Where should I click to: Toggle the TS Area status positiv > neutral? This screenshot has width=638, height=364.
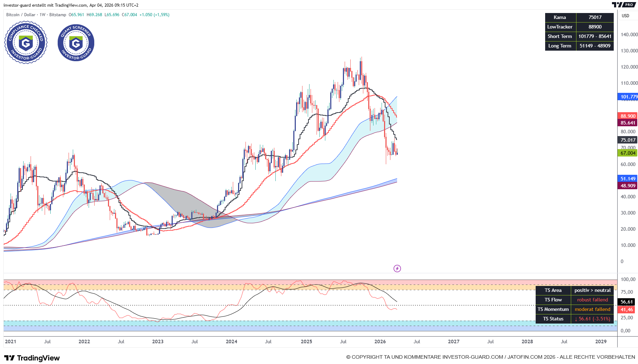tap(592, 290)
